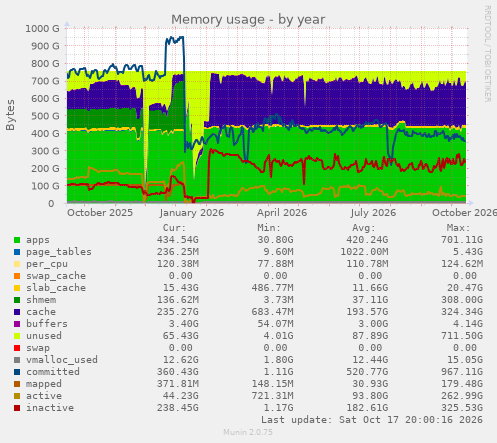Click the 'page_tables' legend label

click(x=59, y=252)
